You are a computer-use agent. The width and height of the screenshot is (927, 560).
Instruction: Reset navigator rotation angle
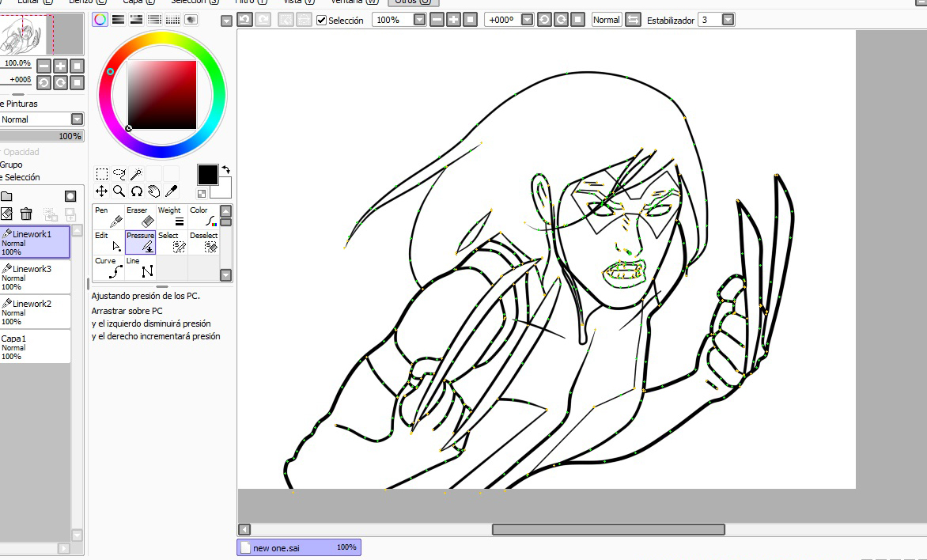coord(77,83)
